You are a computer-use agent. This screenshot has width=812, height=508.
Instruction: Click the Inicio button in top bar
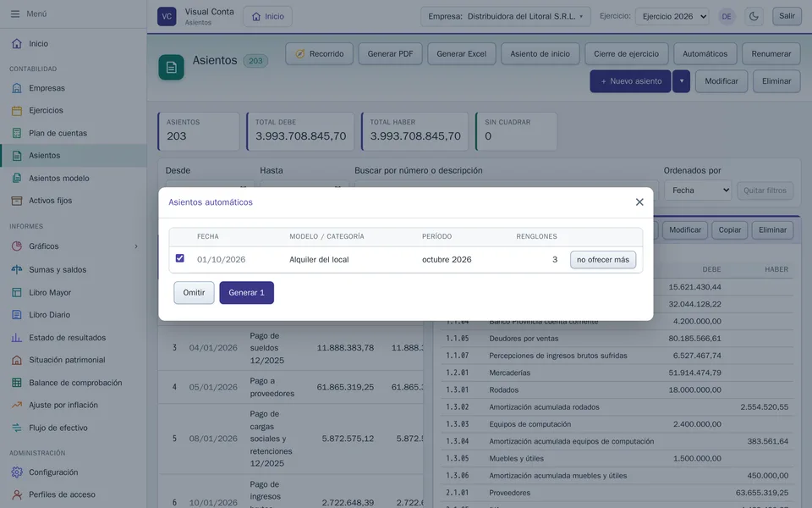268,17
